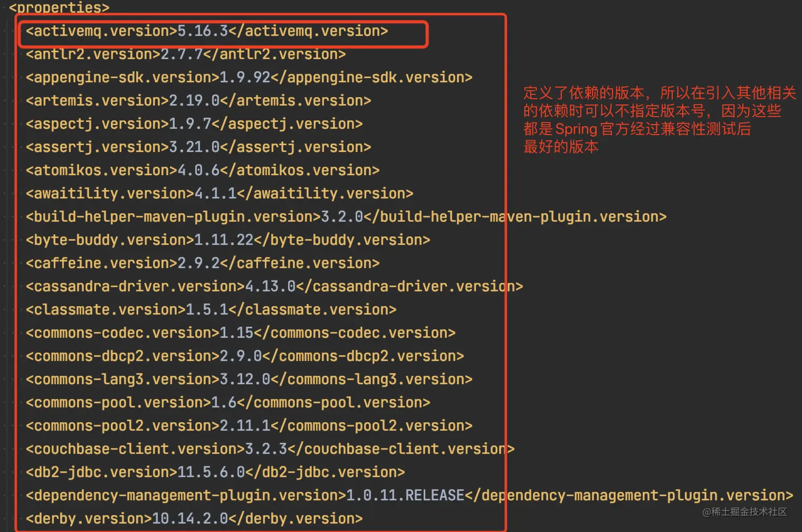The image size is (802, 532).
Task: Click the caffeine.version entry
Action: (x=203, y=263)
